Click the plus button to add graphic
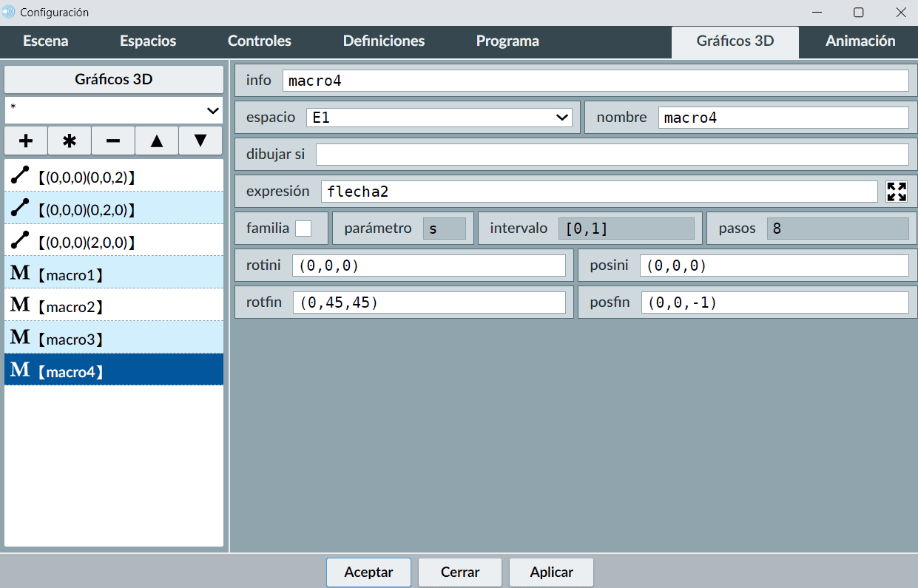This screenshot has height=588, width=918. click(x=26, y=141)
